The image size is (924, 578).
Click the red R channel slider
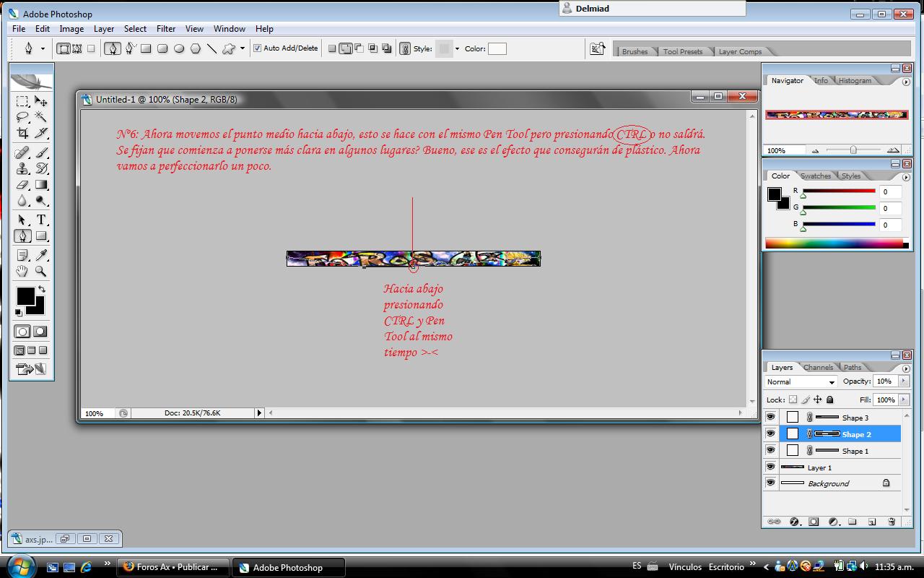click(839, 191)
